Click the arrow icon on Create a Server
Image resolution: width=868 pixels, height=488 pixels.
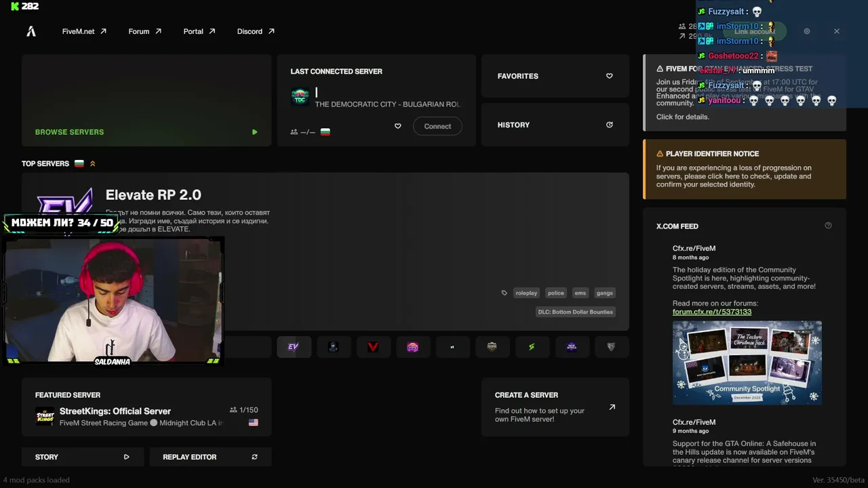click(612, 407)
